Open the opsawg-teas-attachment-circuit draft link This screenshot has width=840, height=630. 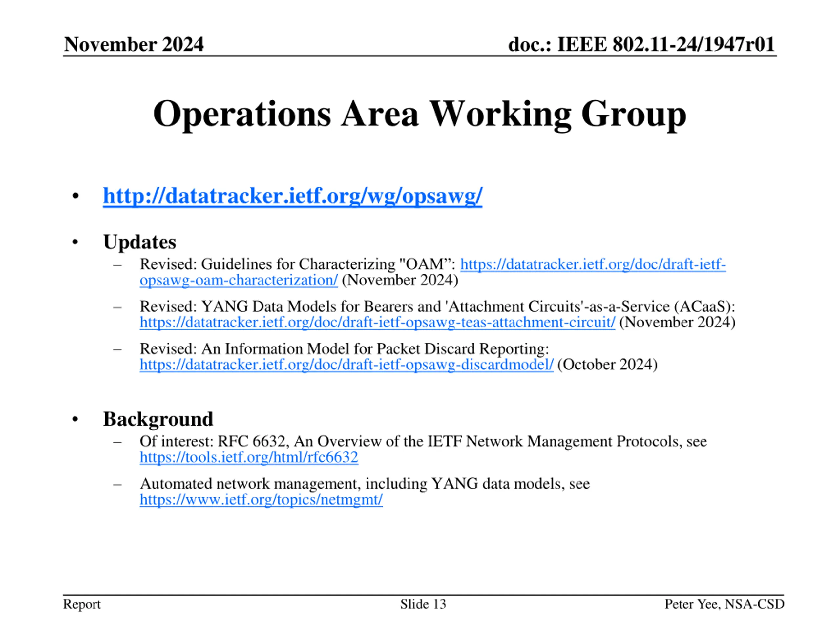377,323
